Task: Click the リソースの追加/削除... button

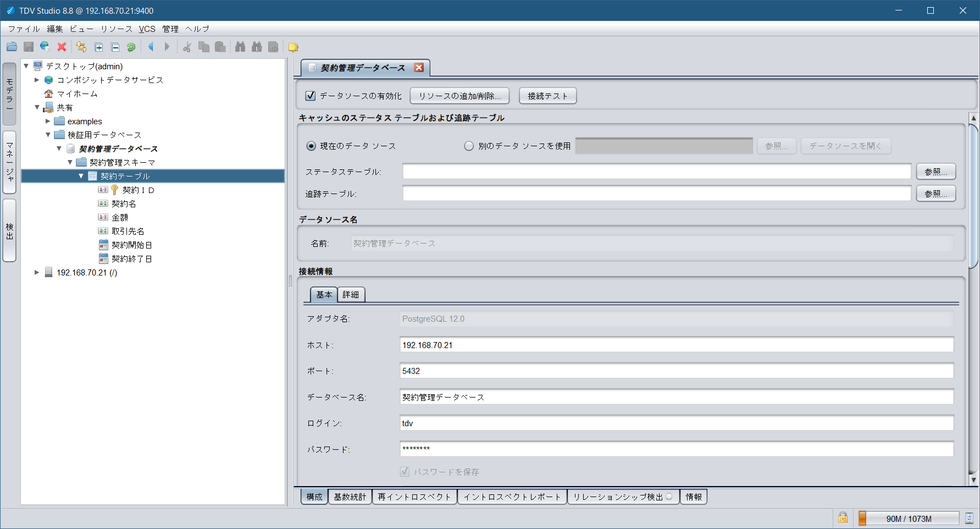Action: click(x=459, y=96)
